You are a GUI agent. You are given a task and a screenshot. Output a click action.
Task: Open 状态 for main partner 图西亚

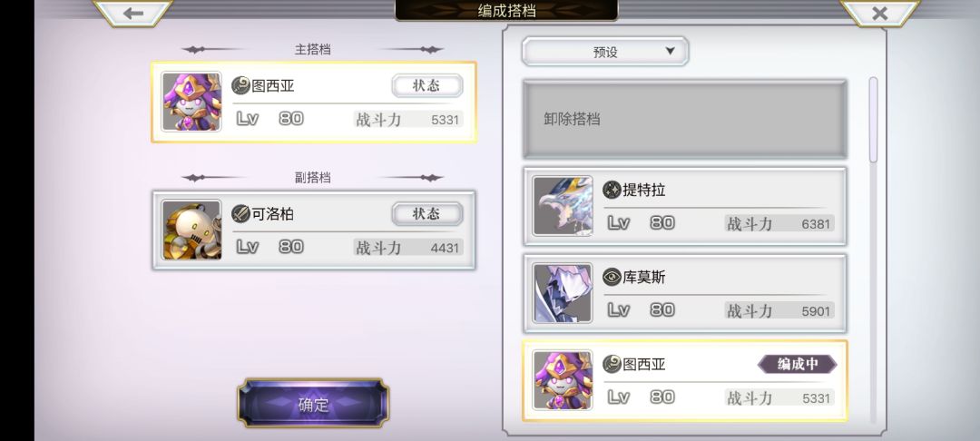[x=427, y=85]
